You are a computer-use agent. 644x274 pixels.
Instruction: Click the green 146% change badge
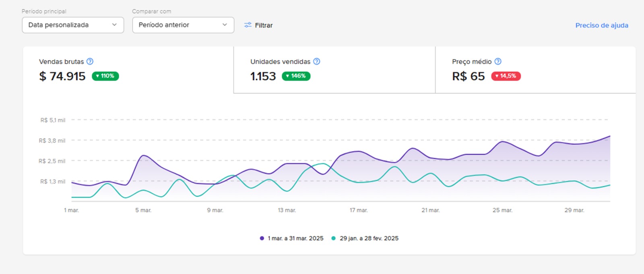[x=296, y=76]
